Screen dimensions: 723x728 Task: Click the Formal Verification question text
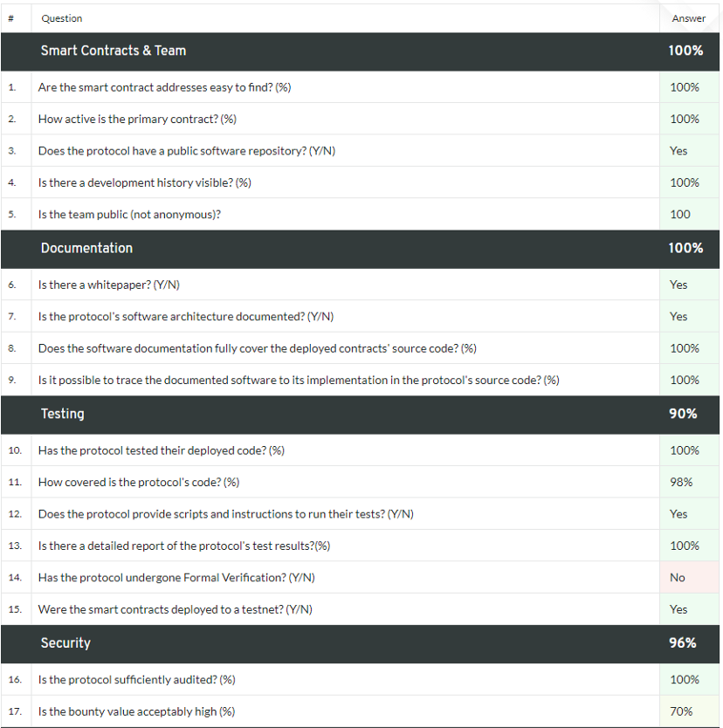[176, 578]
